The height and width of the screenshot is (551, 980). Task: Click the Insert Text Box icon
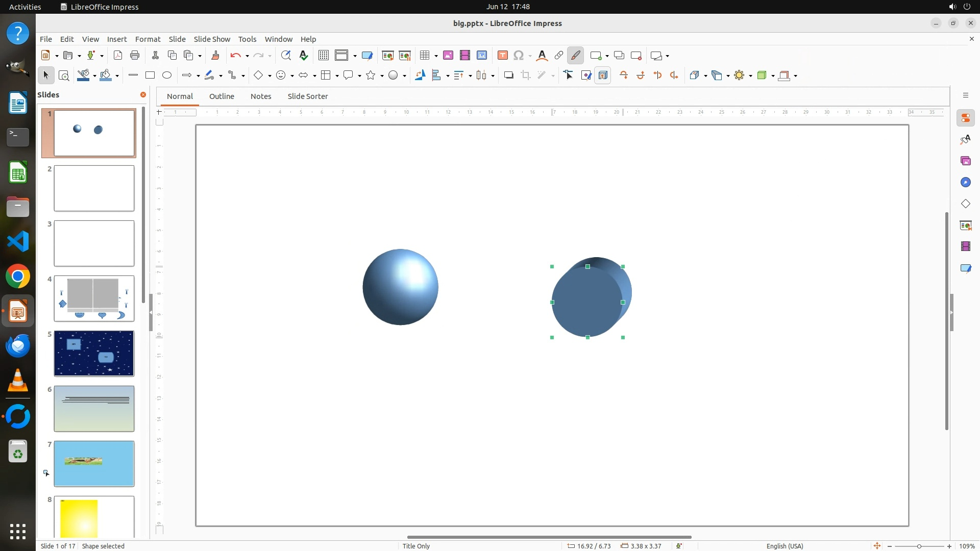click(x=502, y=56)
